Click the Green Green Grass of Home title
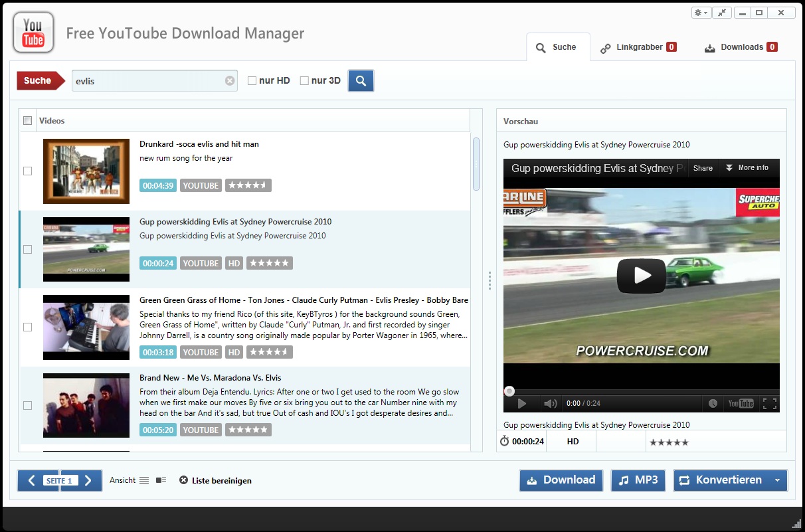805x532 pixels. click(x=304, y=300)
